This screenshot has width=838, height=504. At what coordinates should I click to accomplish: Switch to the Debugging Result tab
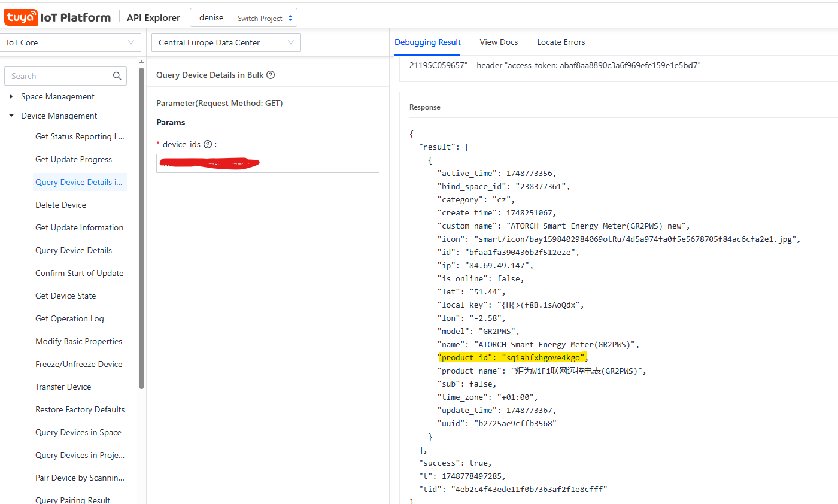427,42
